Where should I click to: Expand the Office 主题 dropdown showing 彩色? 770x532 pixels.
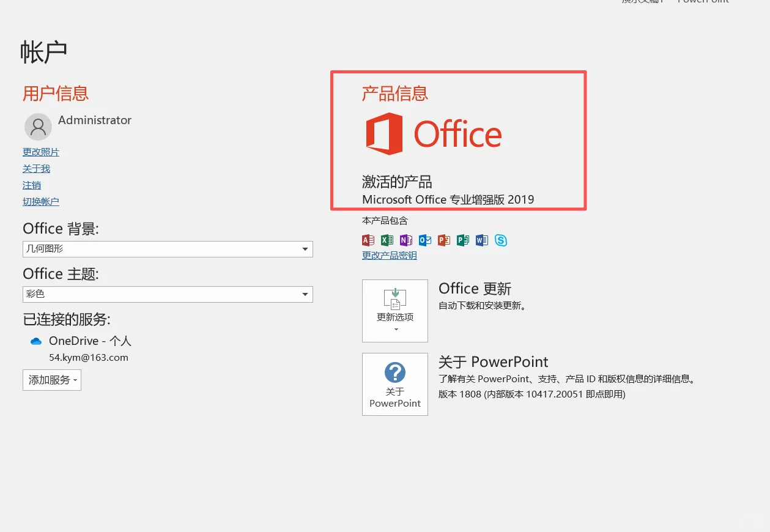[x=168, y=294]
